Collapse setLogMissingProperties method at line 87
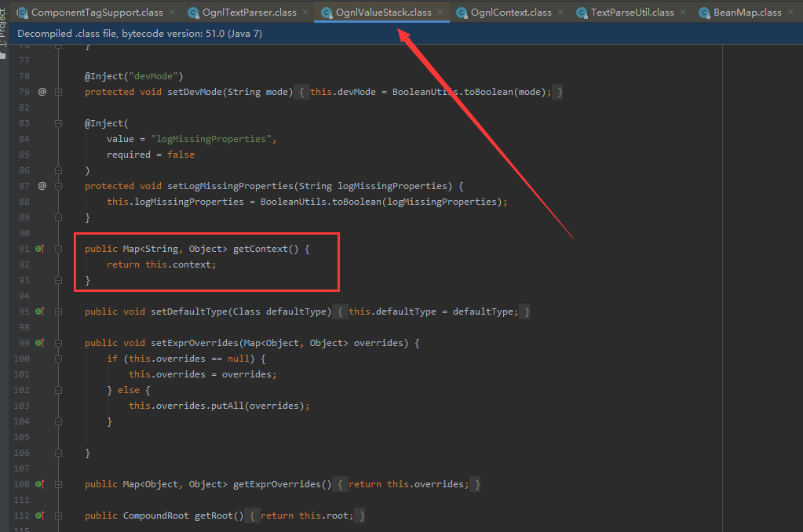 [58, 187]
